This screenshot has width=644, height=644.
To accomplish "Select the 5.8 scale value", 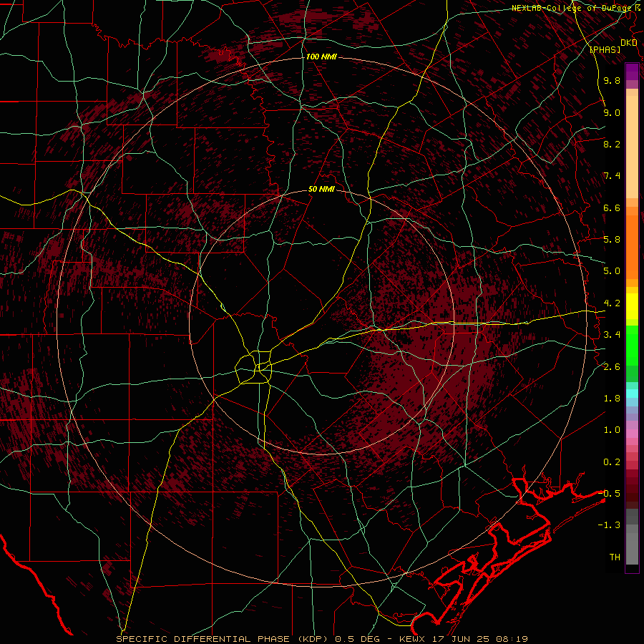I will click(x=612, y=240).
